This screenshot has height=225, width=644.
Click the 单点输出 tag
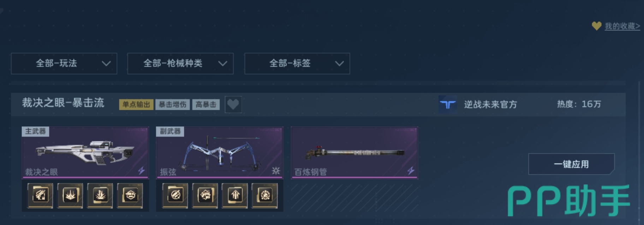tap(136, 105)
